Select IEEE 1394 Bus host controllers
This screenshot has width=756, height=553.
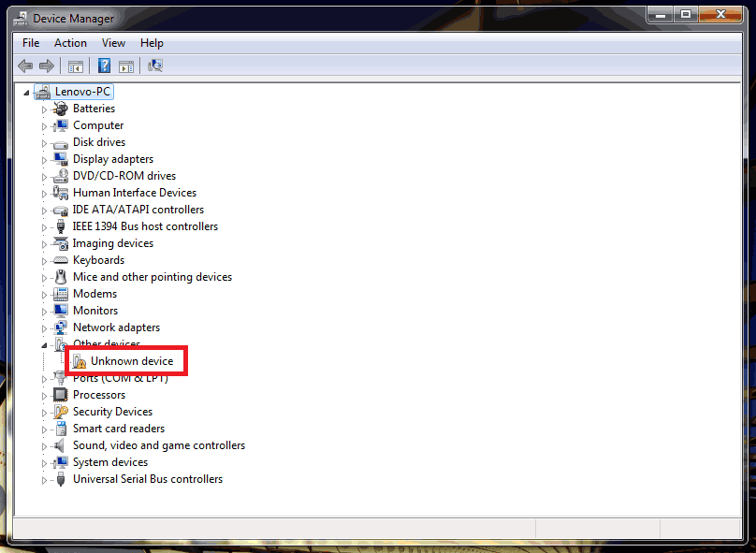[x=145, y=226]
